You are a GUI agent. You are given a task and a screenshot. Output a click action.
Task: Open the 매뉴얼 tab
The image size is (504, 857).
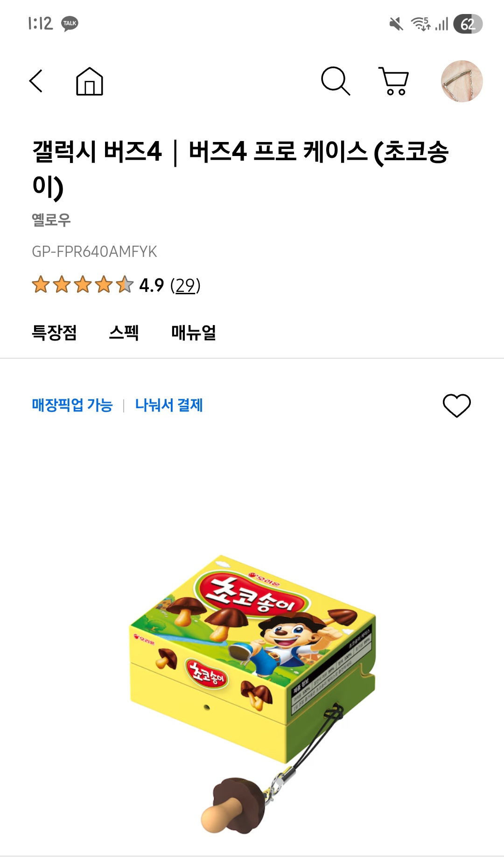click(193, 333)
